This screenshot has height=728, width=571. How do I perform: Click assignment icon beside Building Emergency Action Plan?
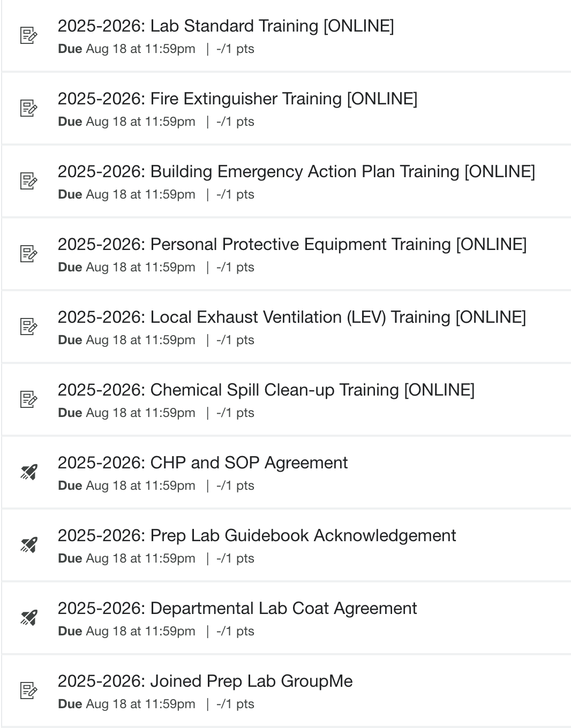click(28, 181)
